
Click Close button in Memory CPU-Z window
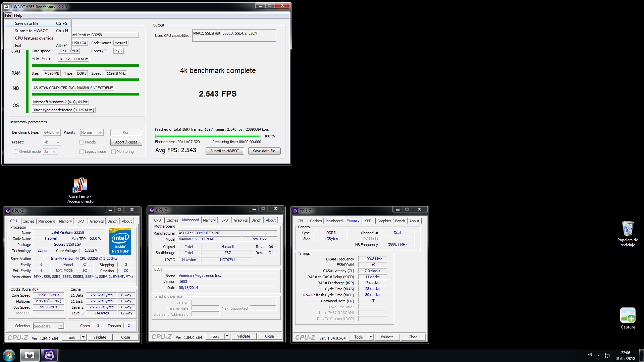[x=413, y=337]
